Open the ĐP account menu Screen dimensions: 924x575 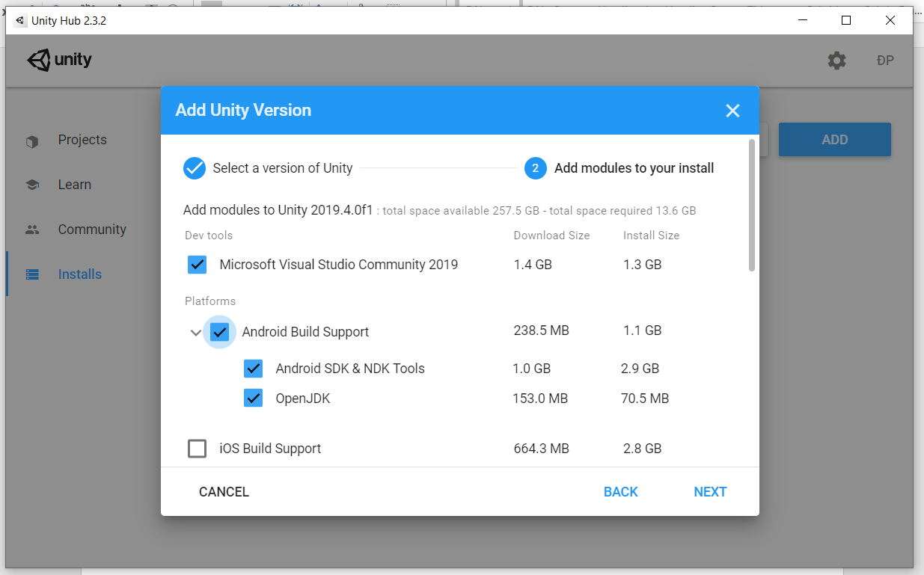pyautogui.click(x=885, y=61)
